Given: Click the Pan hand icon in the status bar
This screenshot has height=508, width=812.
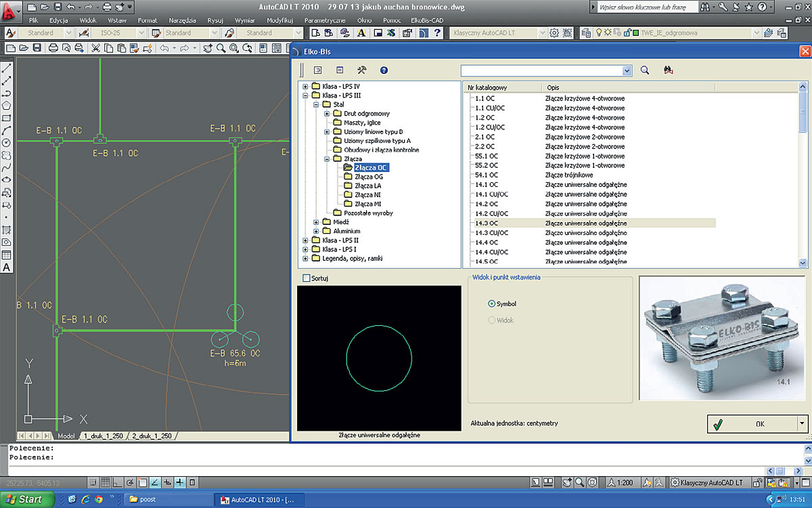Looking at the screenshot, I should click(566, 482).
